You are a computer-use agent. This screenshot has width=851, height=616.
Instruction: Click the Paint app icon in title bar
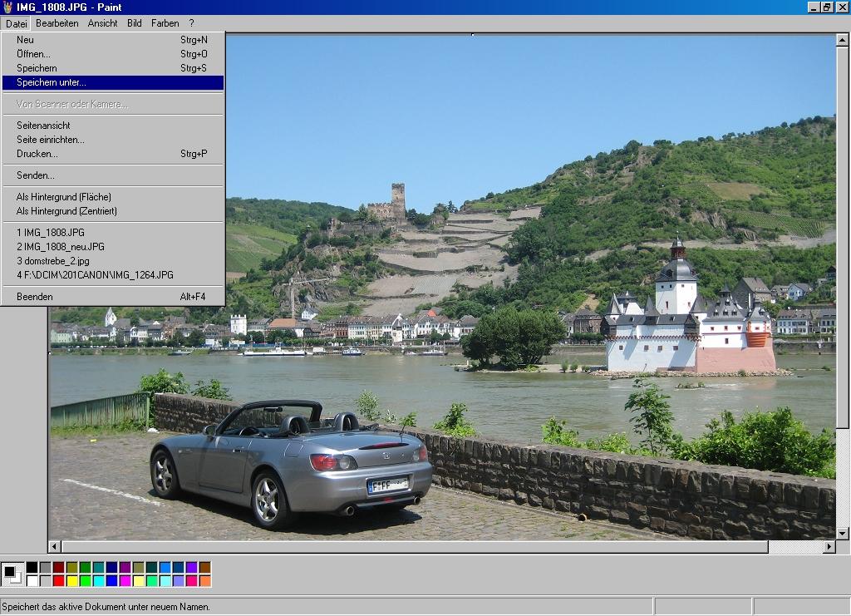pos(7,7)
